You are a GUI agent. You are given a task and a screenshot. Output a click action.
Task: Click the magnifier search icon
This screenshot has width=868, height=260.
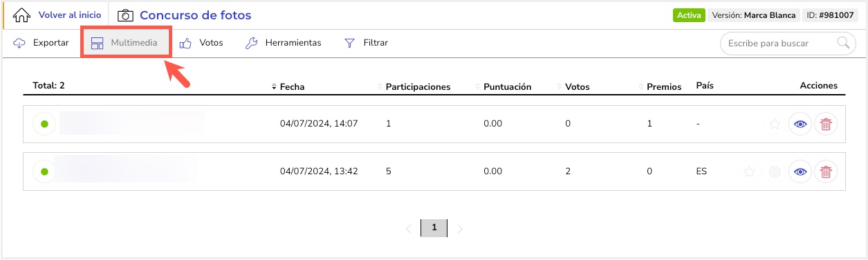[x=843, y=43]
